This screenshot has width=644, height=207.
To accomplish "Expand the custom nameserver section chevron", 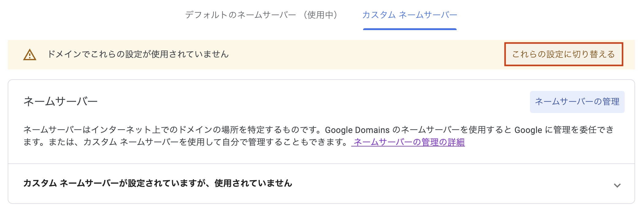I will click(617, 185).
